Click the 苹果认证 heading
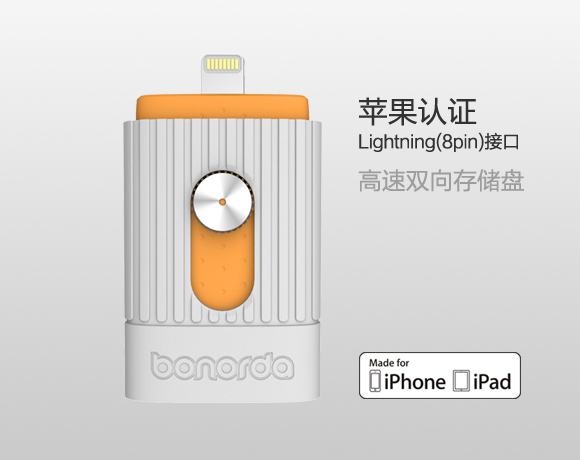Screen dimensions: 580x460 coord(417,112)
